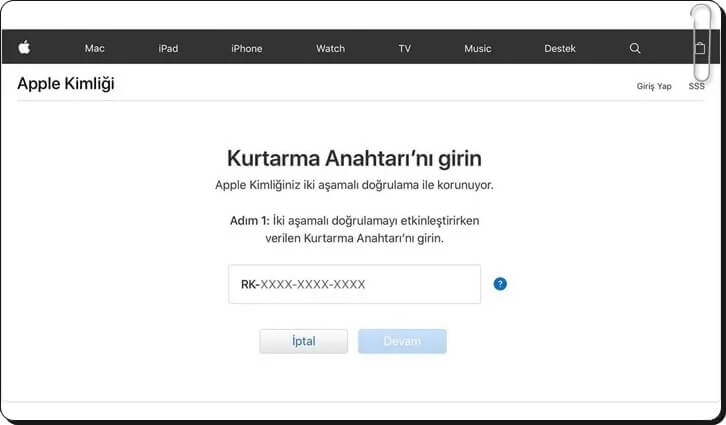Screen dimensions: 726x425
Task: Click the blue help question-mark icon
Action: coord(500,284)
